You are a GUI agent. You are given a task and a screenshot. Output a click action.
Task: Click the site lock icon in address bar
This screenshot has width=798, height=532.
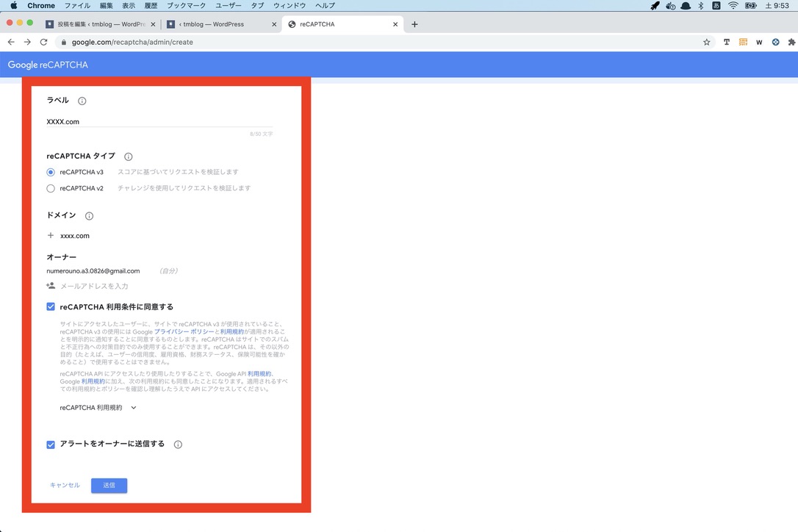point(64,43)
